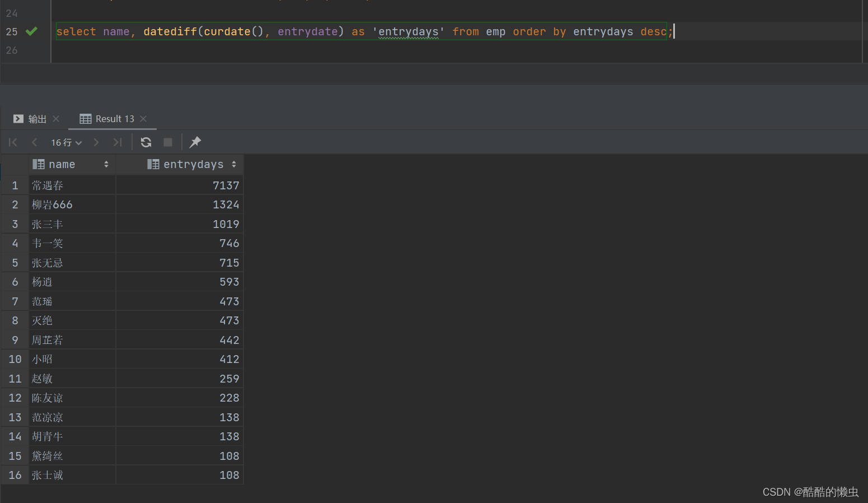This screenshot has height=503, width=868.
Task: Reload the query result data
Action: click(146, 142)
